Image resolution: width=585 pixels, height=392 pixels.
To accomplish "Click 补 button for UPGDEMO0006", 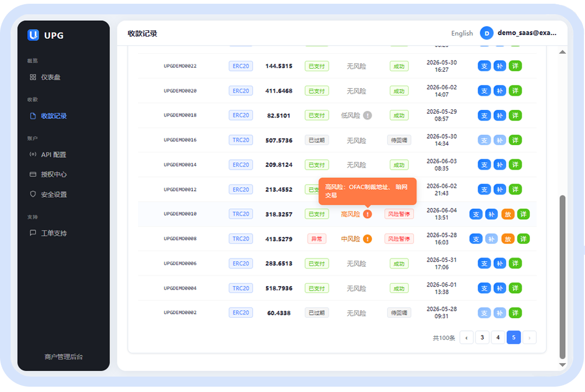I will point(499,263).
